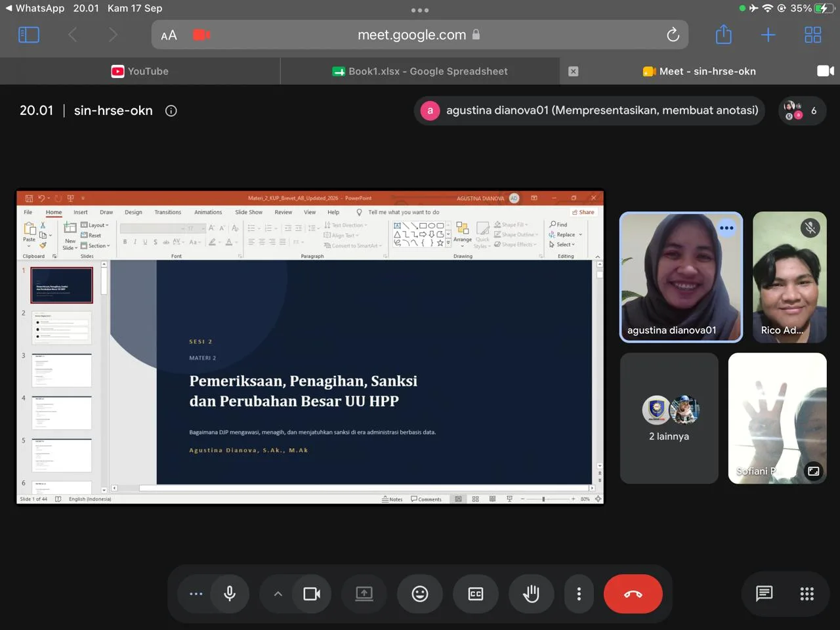This screenshot has height=630, width=840.
Task: Switch to Book1.xlsx Google Spreadsheet tab
Action: [420, 72]
